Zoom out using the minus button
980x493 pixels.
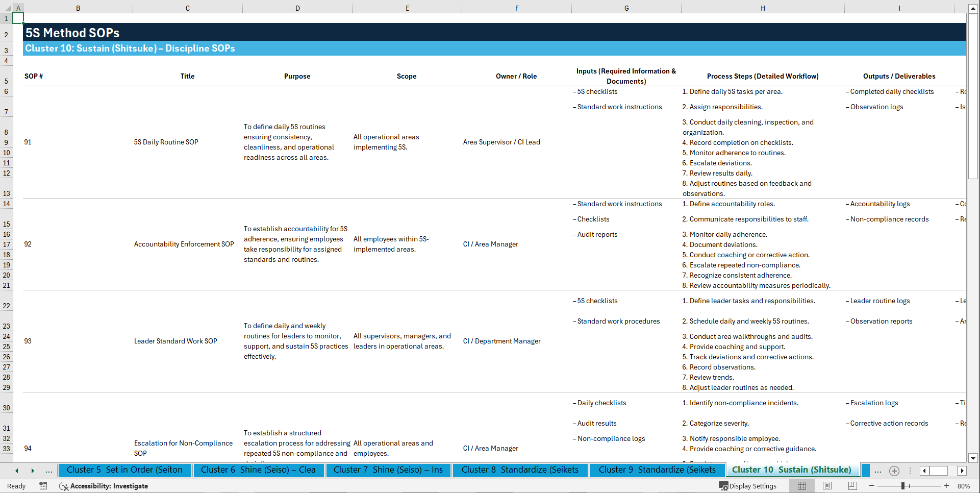(x=871, y=486)
